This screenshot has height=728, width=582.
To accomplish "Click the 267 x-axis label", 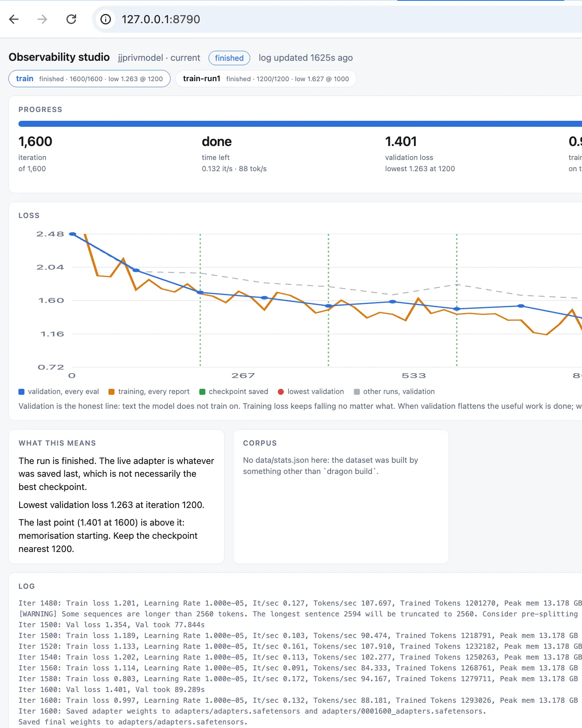I will (243, 376).
